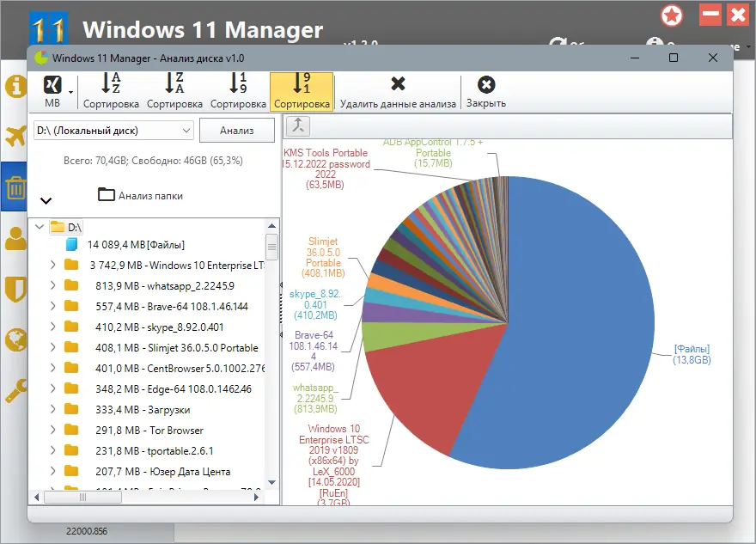This screenshot has height=544, width=756.
Task: Click the disk analyzer title bar icon
Action: coord(41,58)
